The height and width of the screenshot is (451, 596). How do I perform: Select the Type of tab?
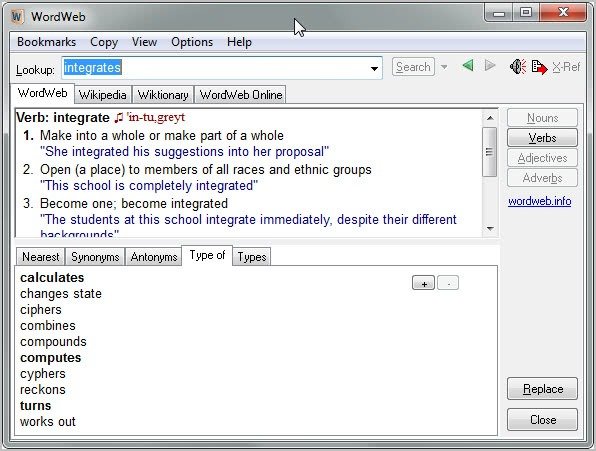207,255
